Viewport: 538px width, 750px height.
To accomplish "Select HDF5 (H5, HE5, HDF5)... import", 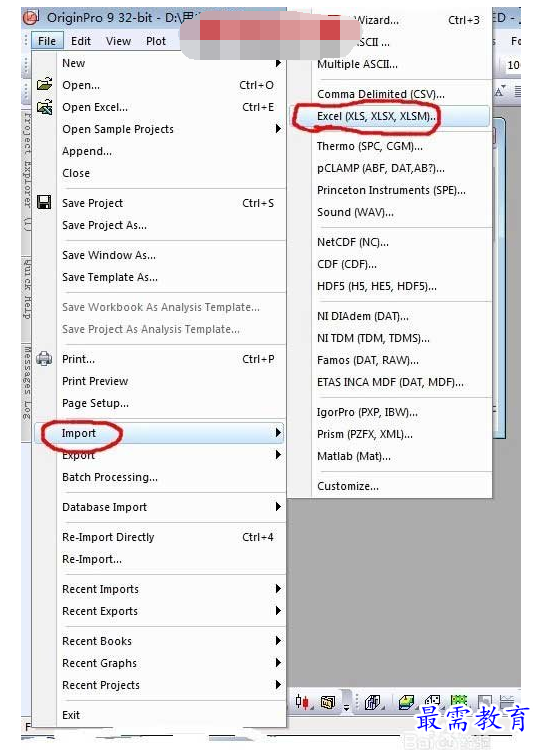I will pos(391,287).
